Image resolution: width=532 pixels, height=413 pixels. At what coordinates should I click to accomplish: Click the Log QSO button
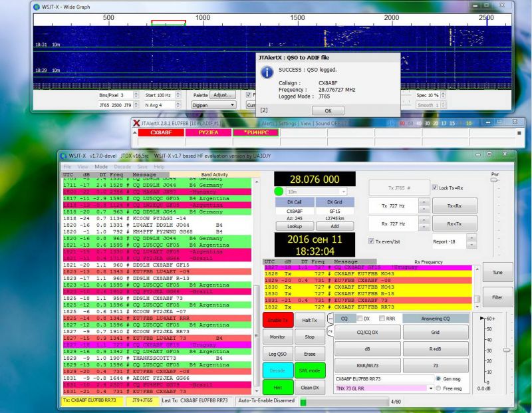277,354
